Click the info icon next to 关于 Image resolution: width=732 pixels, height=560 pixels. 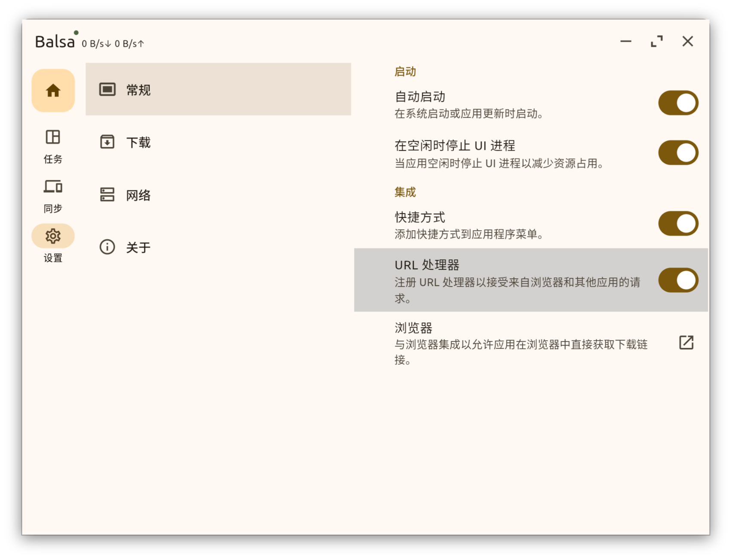click(107, 247)
